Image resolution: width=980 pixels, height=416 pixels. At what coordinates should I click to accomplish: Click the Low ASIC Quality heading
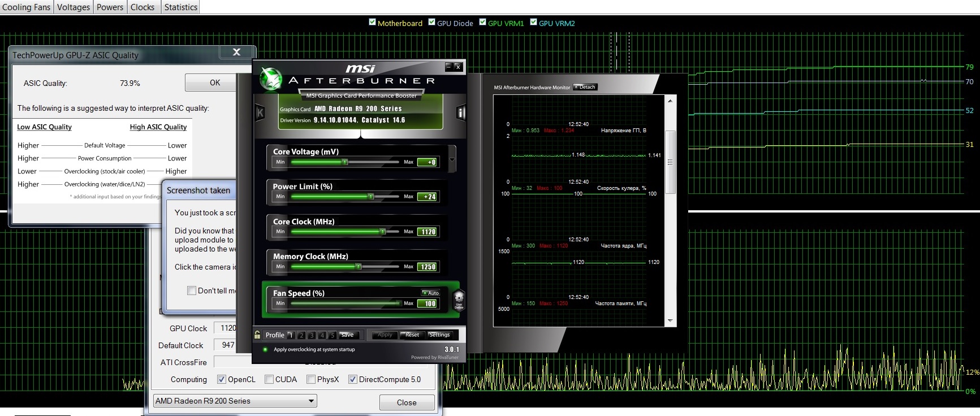pyautogui.click(x=44, y=127)
